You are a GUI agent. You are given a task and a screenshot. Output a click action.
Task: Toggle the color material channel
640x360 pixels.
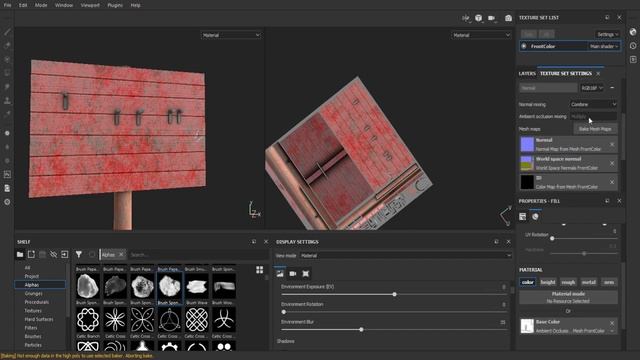tap(527, 282)
